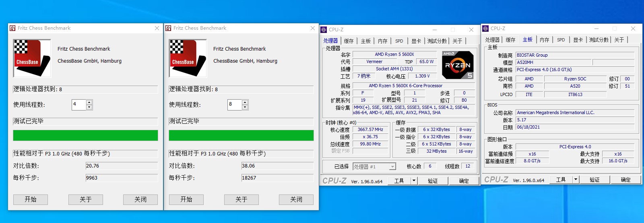Screen dimensions: 644x223
Task: Click the first Fritz Chess Benchmark title icon
Action: pyautogui.click(x=13, y=28)
